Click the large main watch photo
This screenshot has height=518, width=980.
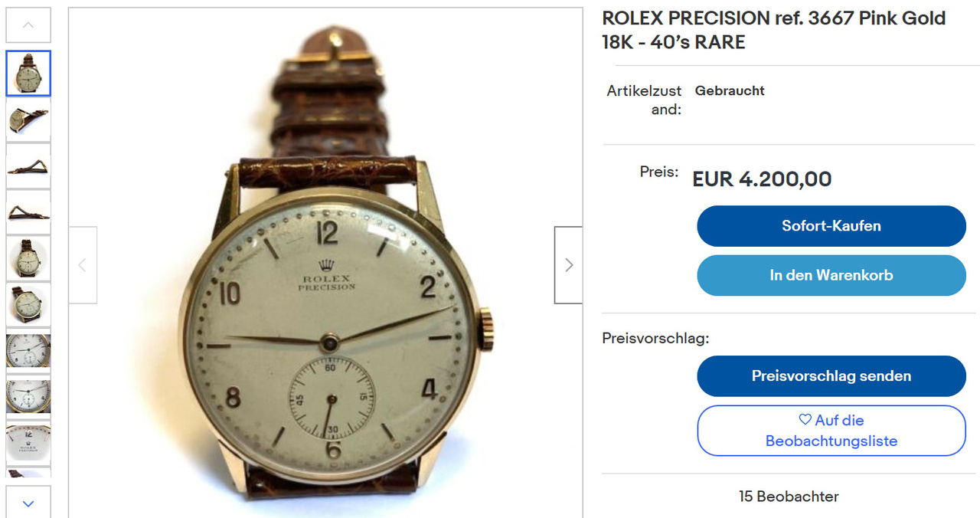[325, 307]
